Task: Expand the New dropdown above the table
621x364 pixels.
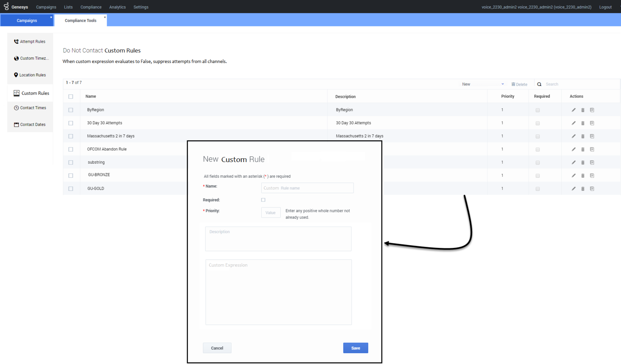Action: point(483,84)
